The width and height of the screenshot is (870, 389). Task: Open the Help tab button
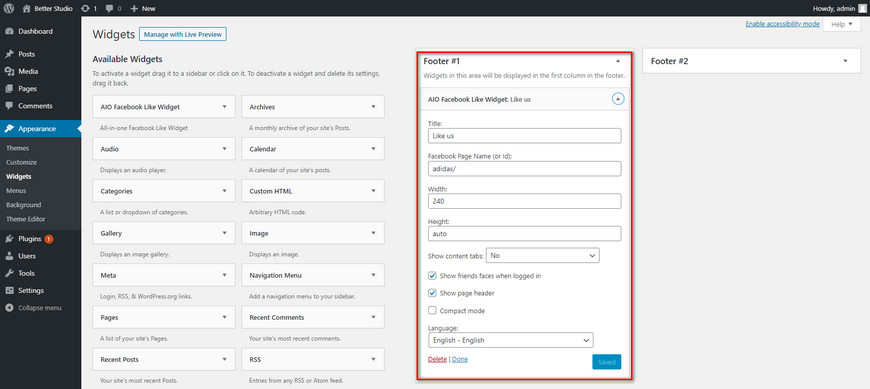pos(842,24)
